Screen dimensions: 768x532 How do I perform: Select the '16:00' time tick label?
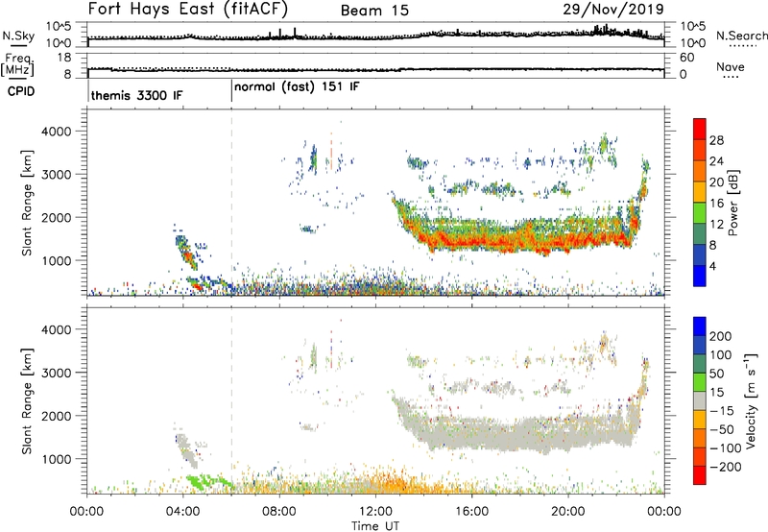[471, 512]
